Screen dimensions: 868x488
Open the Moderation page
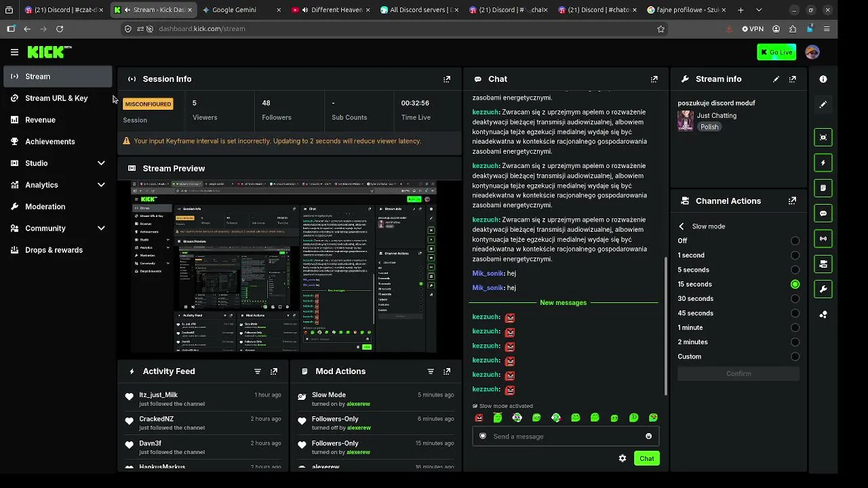click(x=58, y=207)
